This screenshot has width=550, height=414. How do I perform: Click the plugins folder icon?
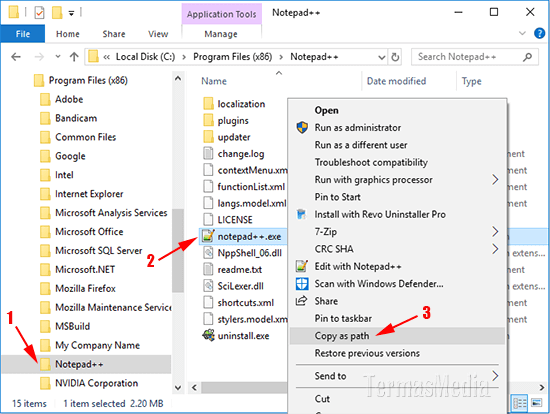coord(208,120)
